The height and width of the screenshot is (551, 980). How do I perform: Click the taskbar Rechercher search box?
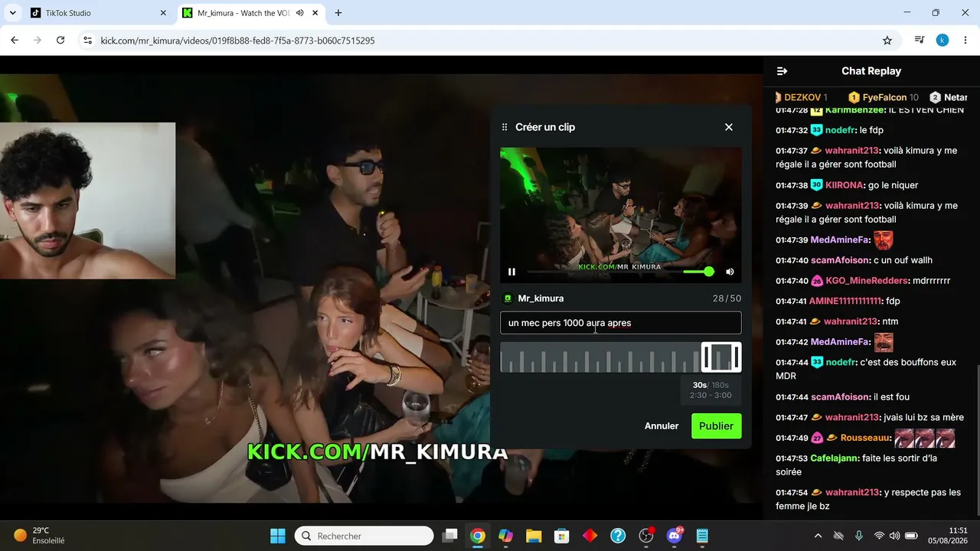(x=364, y=536)
